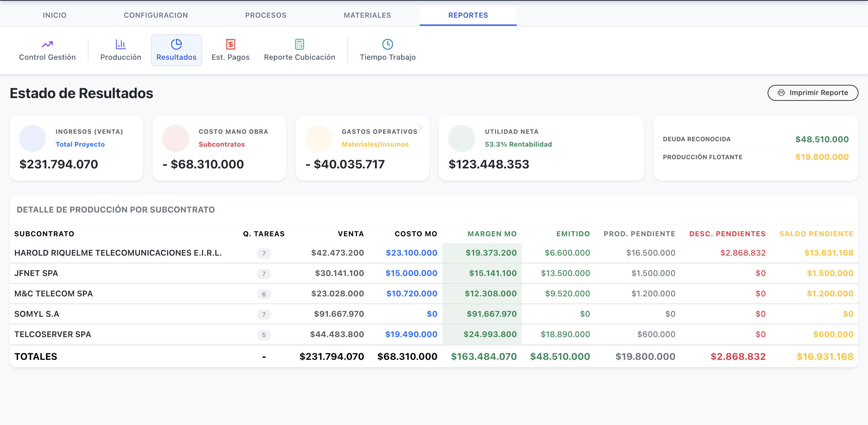Expand chevron on Gastos Operativos card
This screenshot has width=868, height=425.
coord(420,128)
